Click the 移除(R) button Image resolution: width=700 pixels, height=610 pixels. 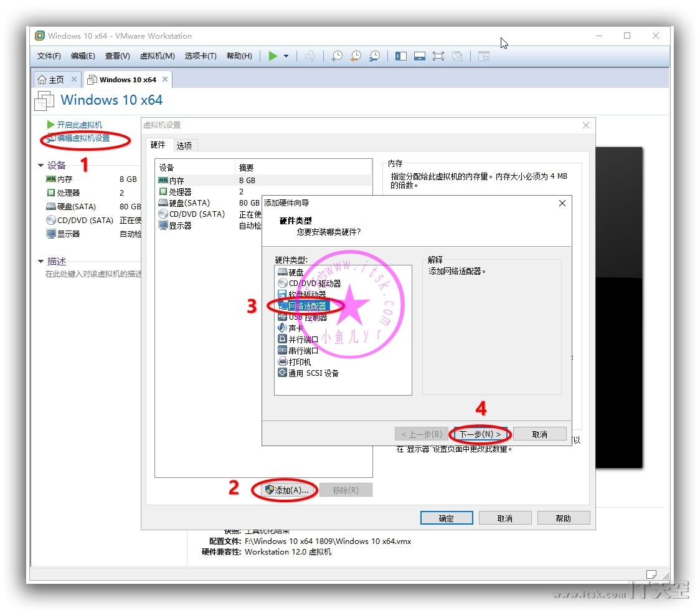click(346, 490)
